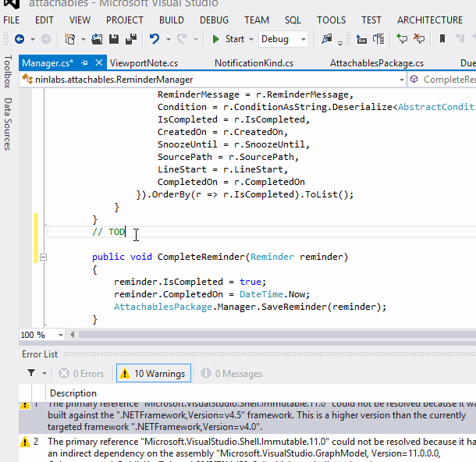Switch to the NotificationKind.cs tab

point(254,63)
